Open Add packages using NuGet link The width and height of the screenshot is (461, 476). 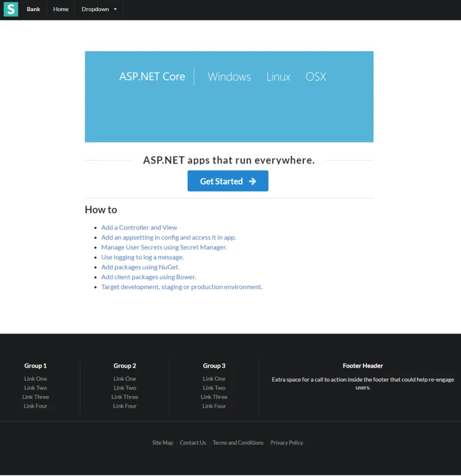pyautogui.click(x=140, y=267)
